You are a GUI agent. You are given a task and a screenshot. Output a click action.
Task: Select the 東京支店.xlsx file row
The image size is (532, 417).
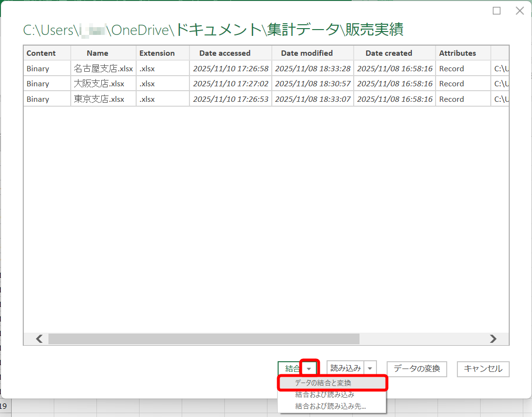[x=103, y=99]
